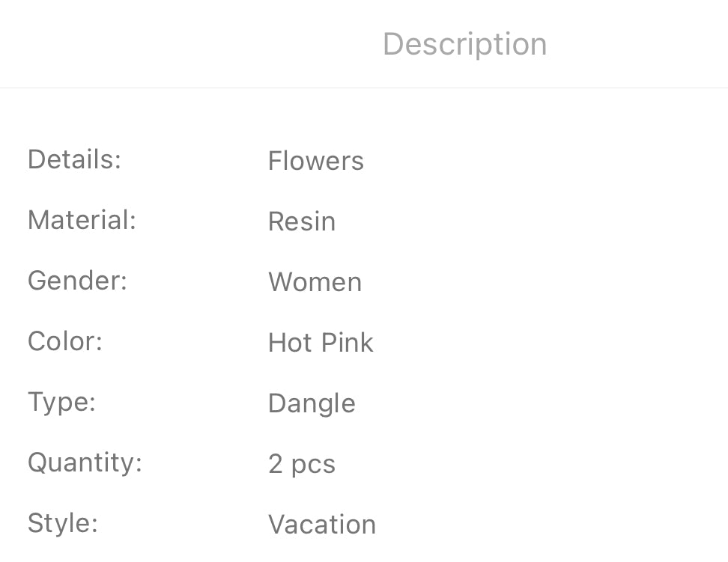
Task: Click the divider line below Description
Action: pyautogui.click(x=364, y=88)
